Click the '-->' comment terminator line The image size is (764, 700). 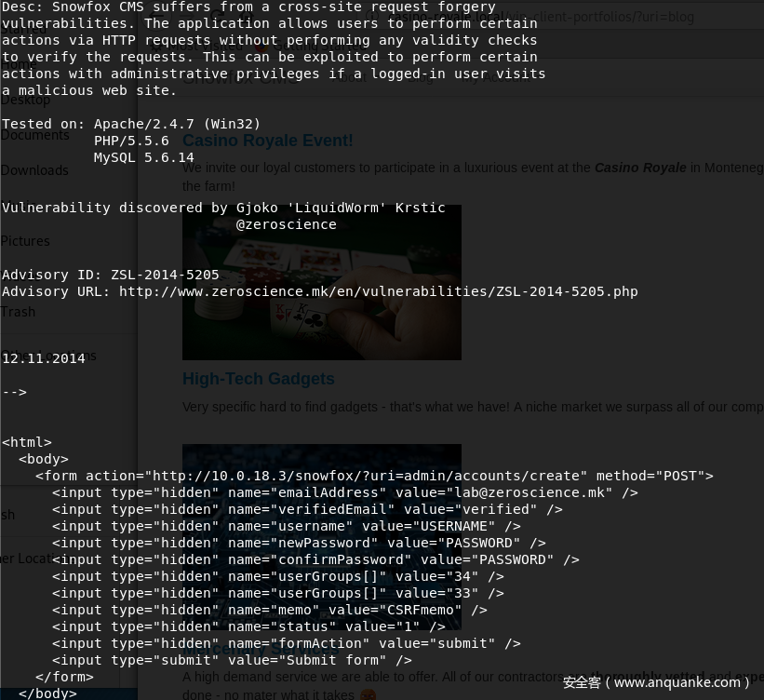[15, 392]
